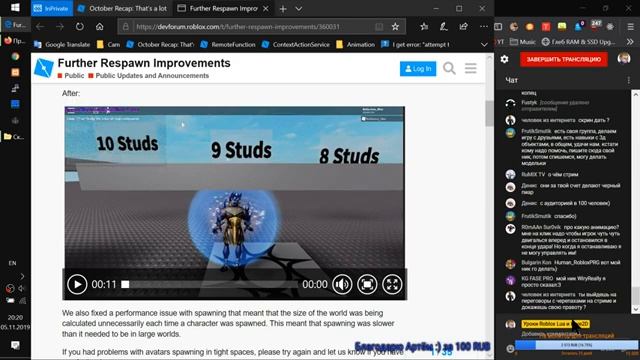Open the RemoteFunction bookmark
Image resolution: width=640 pixels, height=360 pixels.
(x=228, y=44)
